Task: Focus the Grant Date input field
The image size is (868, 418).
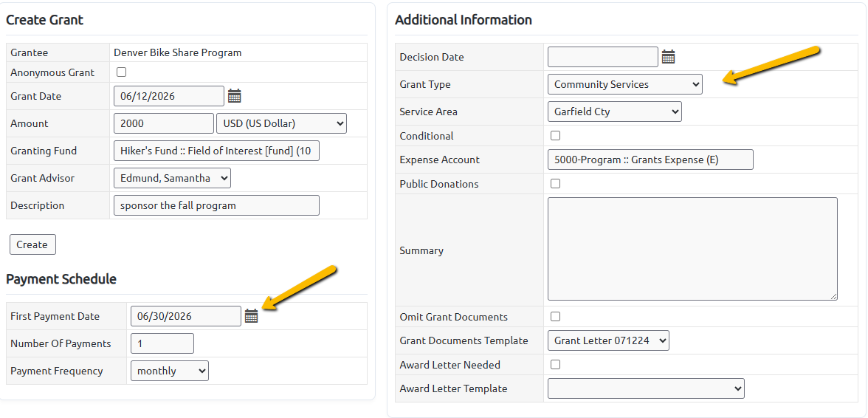Action: click(x=169, y=96)
